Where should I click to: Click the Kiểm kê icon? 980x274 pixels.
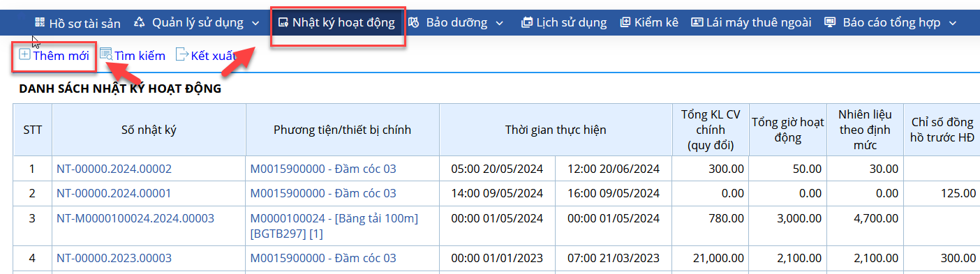pyautogui.click(x=625, y=23)
